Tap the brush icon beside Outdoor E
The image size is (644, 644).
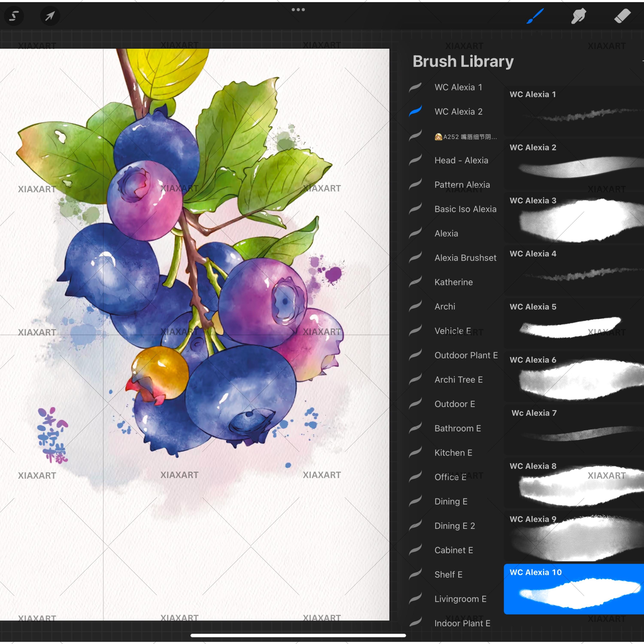[x=415, y=404]
